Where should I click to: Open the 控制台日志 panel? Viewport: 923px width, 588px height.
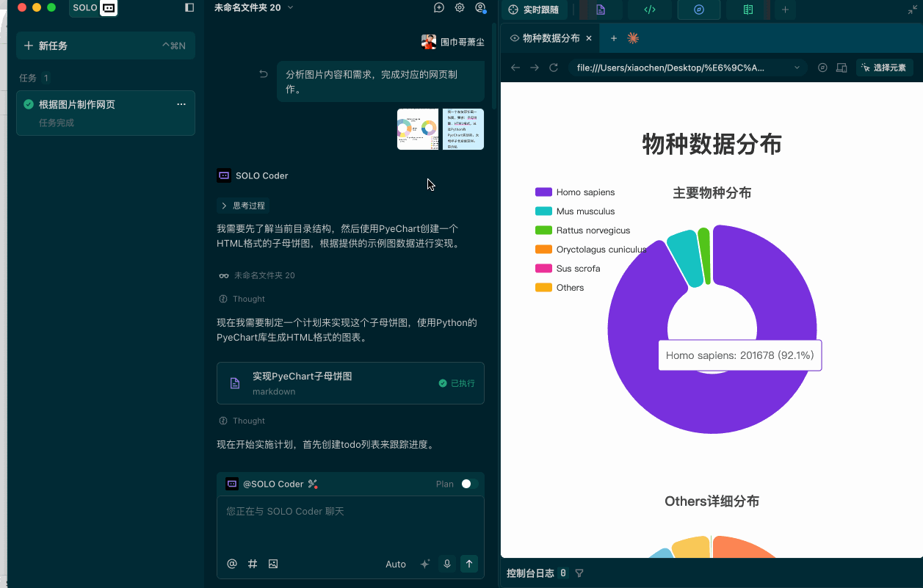coord(530,573)
